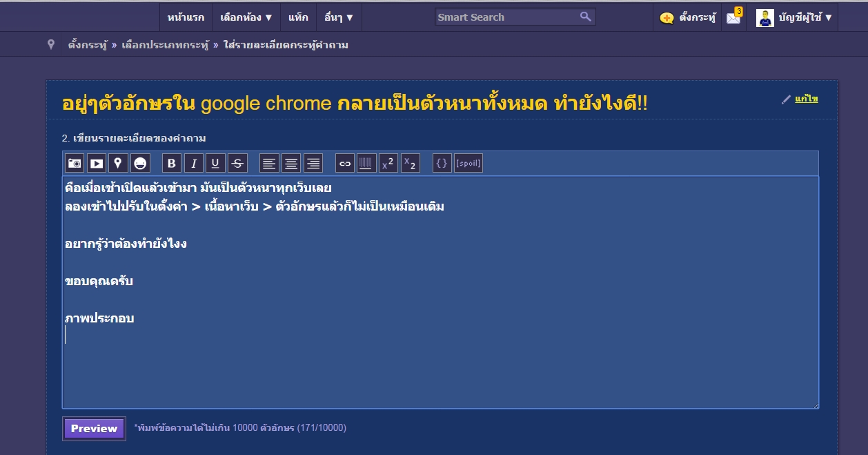Insert a code block with braces icon
The image size is (868, 455).
tap(442, 163)
